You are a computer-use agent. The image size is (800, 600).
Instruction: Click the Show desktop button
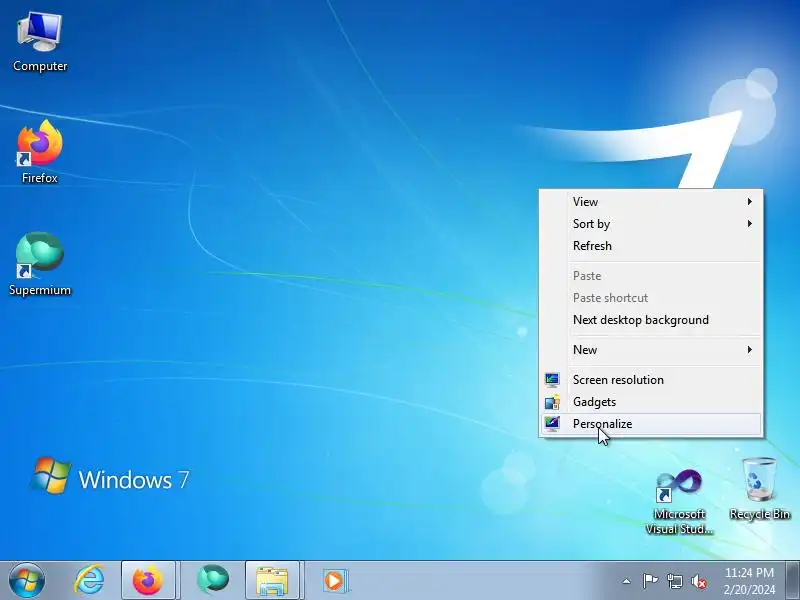[x=792, y=581]
